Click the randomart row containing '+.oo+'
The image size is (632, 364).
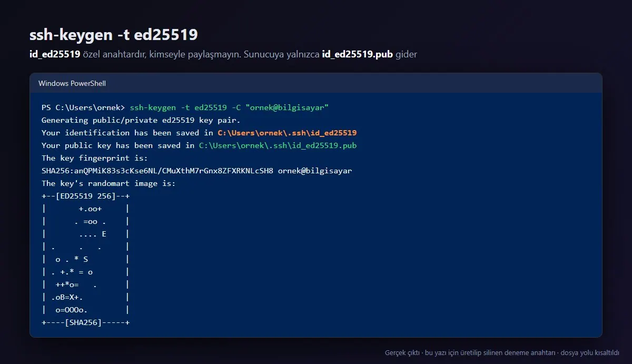(x=86, y=209)
